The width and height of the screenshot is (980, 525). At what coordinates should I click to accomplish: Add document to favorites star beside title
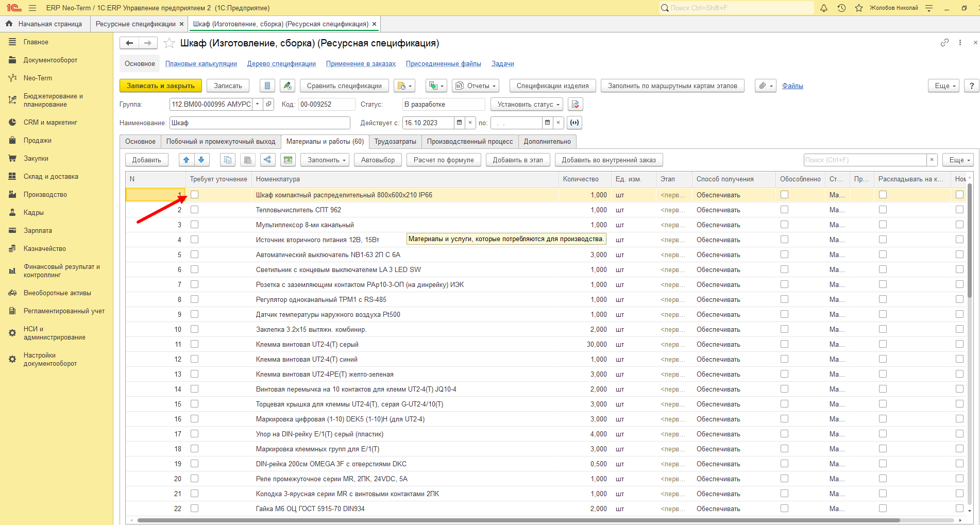169,43
